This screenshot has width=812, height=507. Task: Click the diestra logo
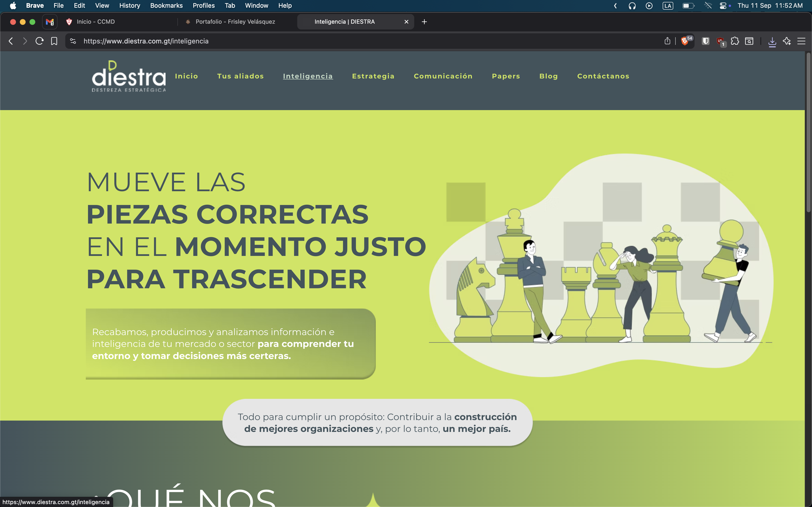(129, 77)
